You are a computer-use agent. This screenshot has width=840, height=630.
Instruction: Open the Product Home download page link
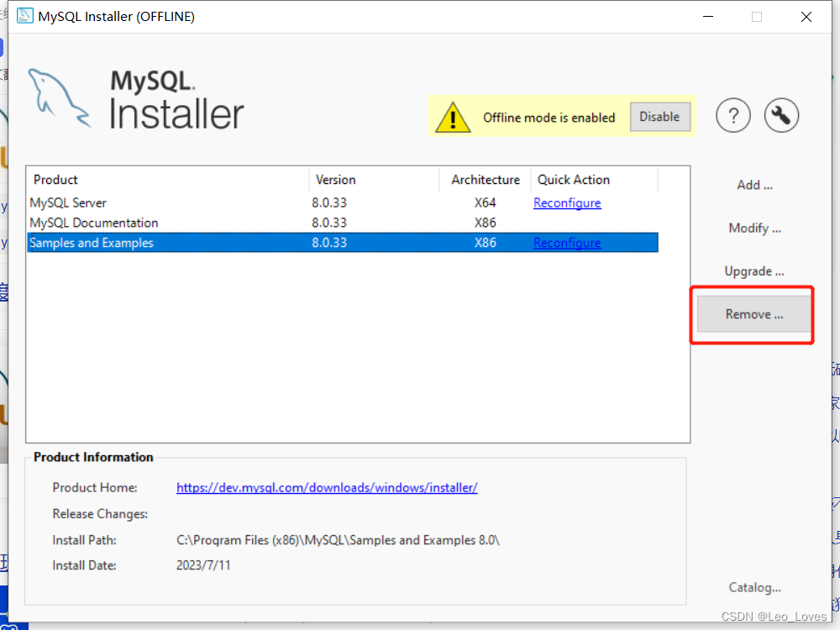pyautogui.click(x=327, y=487)
